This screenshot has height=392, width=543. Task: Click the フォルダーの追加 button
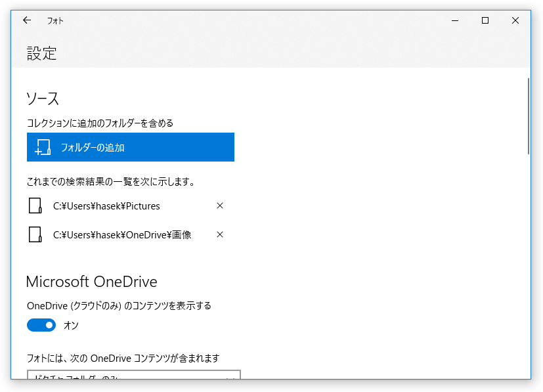click(131, 147)
